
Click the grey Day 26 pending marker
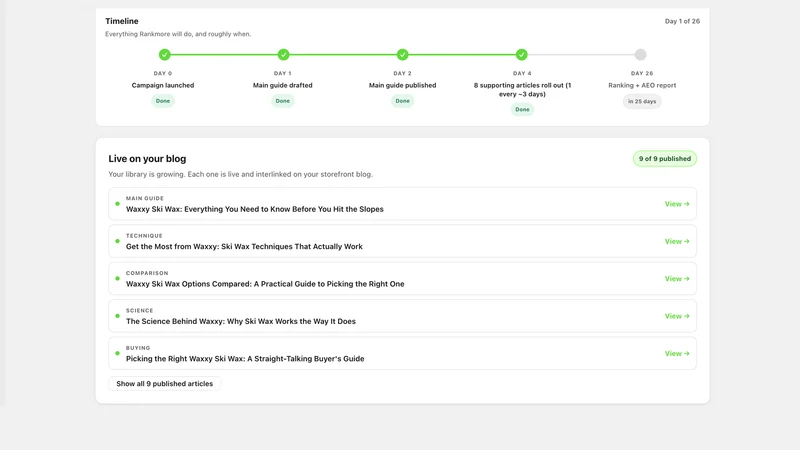(x=640, y=55)
